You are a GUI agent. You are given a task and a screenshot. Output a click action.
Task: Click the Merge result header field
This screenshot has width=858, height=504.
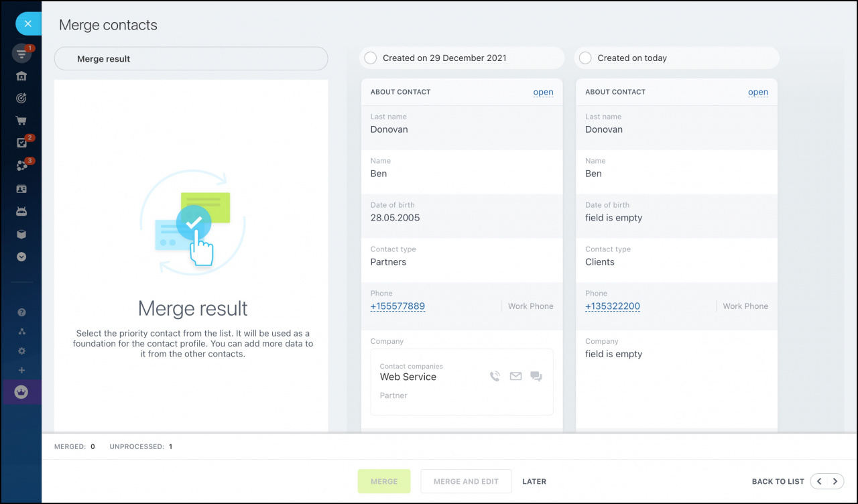click(x=191, y=58)
